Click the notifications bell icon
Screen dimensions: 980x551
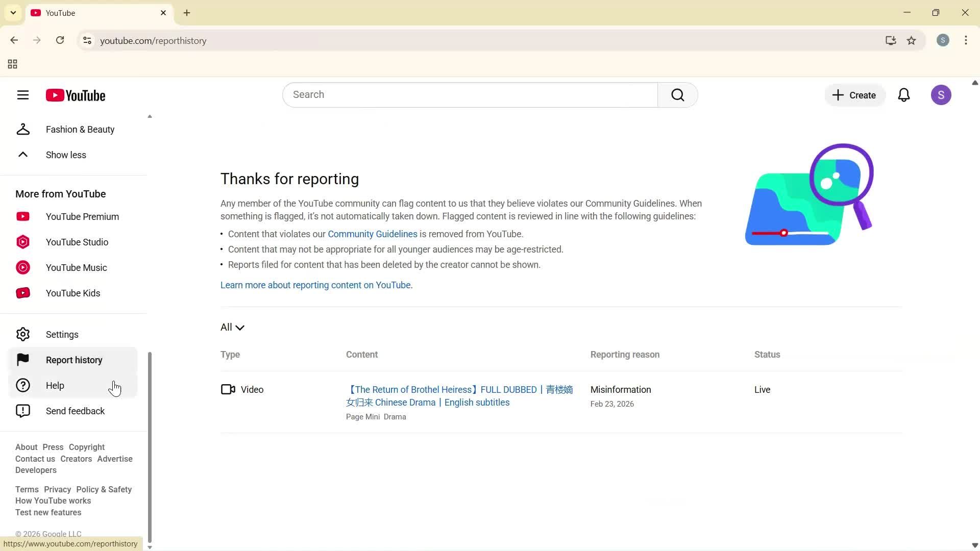tap(904, 95)
